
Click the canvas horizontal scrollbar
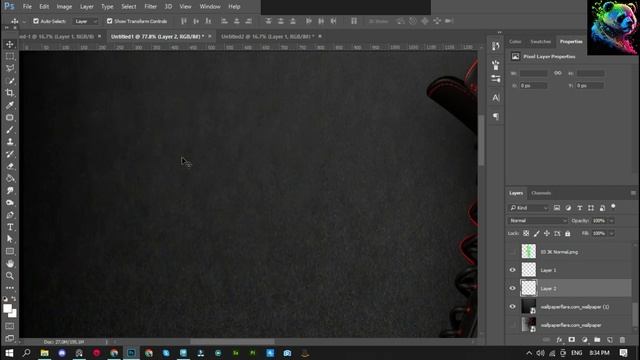click(232, 342)
